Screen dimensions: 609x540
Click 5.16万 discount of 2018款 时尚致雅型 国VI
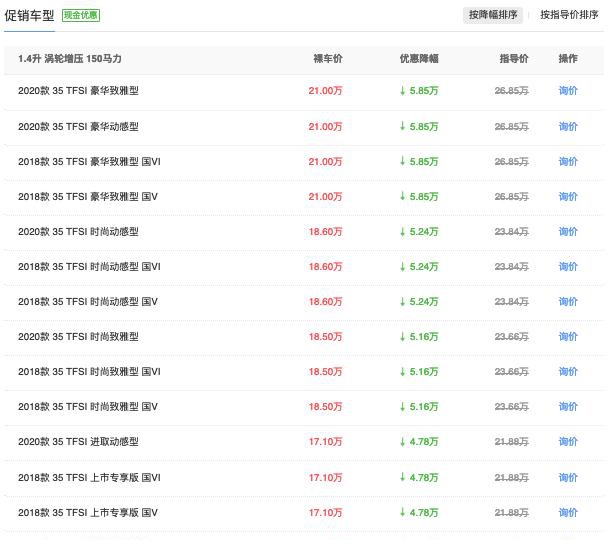point(419,371)
